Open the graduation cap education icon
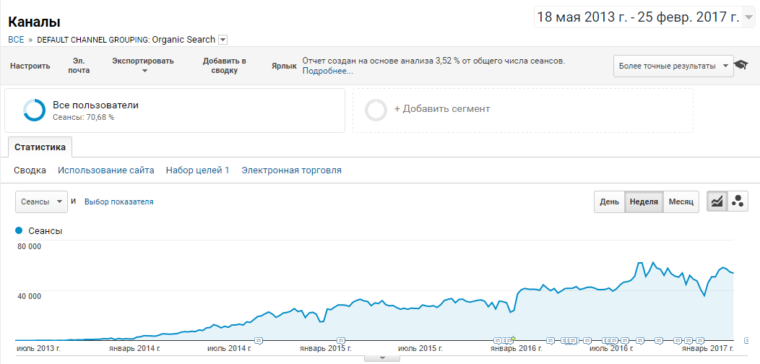The image size is (760, 364). 741,65
